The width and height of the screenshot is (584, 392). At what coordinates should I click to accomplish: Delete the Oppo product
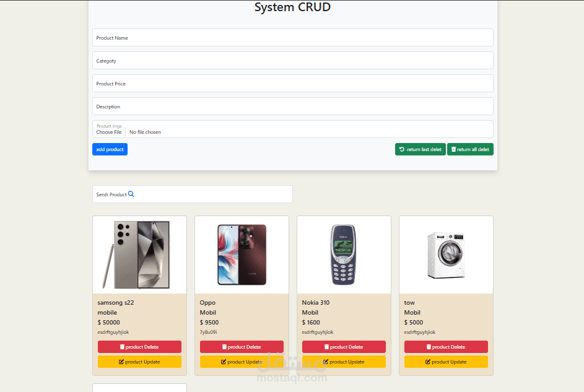pyautogui.click(x=242, y=347)
